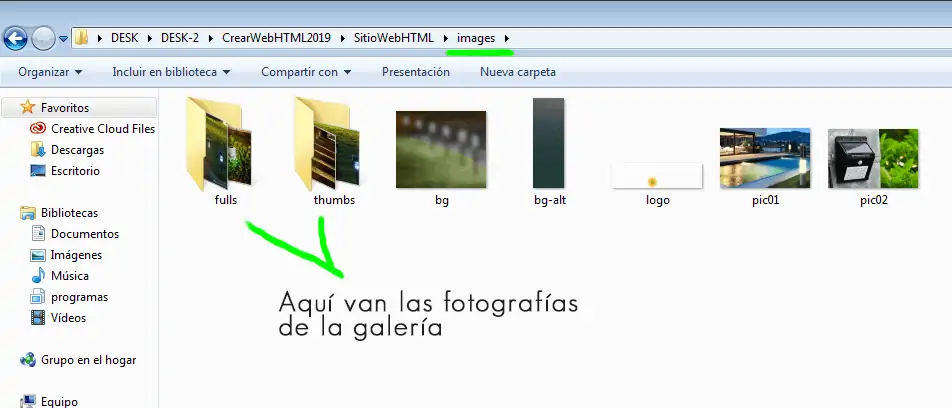Select the fulls folder icon
Image resolution: width=952 pixels, height=408 pixels.
click(219, 143)
